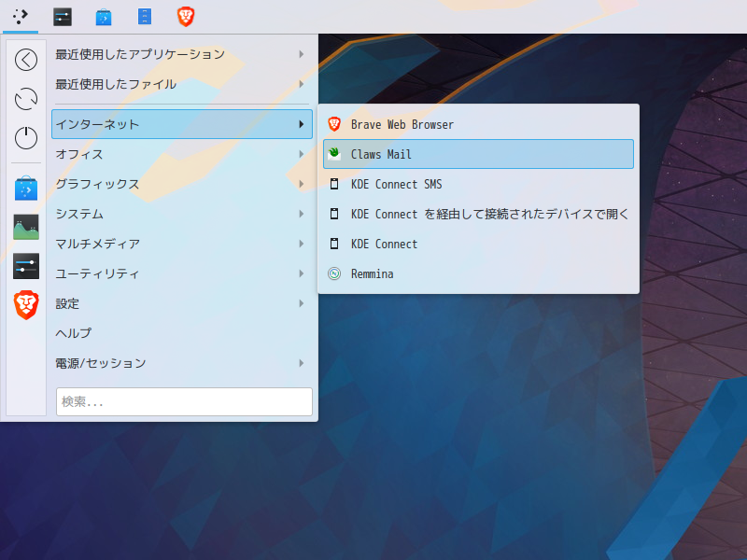
Task: Launch Brave Web Browser from the submenu
Action: coord(478,124)
